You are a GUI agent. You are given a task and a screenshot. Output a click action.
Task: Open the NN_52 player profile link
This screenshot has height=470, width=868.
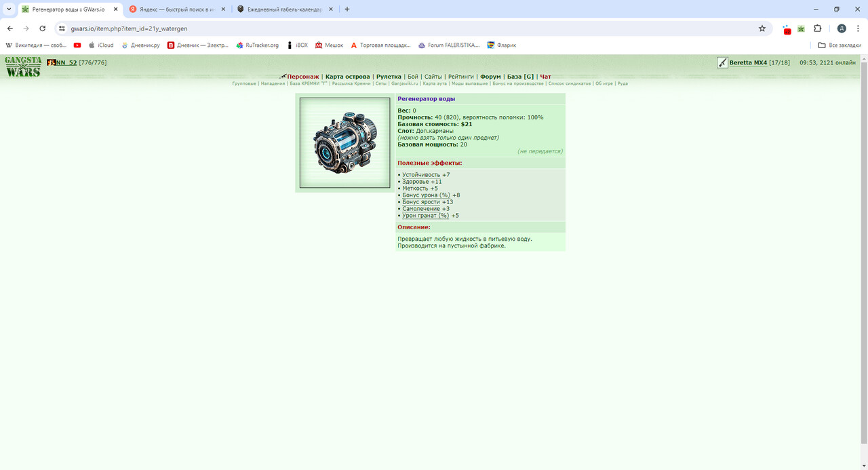pyautogui.click(x=66, y=62)
